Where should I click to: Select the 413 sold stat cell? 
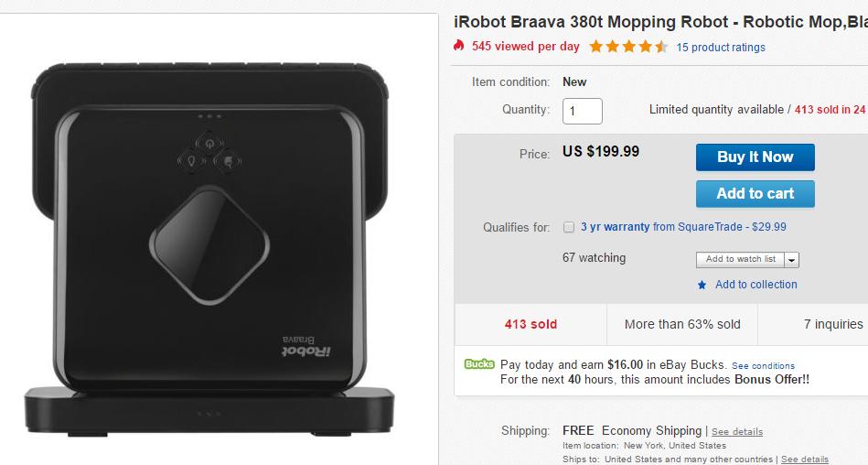(x=530, y=324)
